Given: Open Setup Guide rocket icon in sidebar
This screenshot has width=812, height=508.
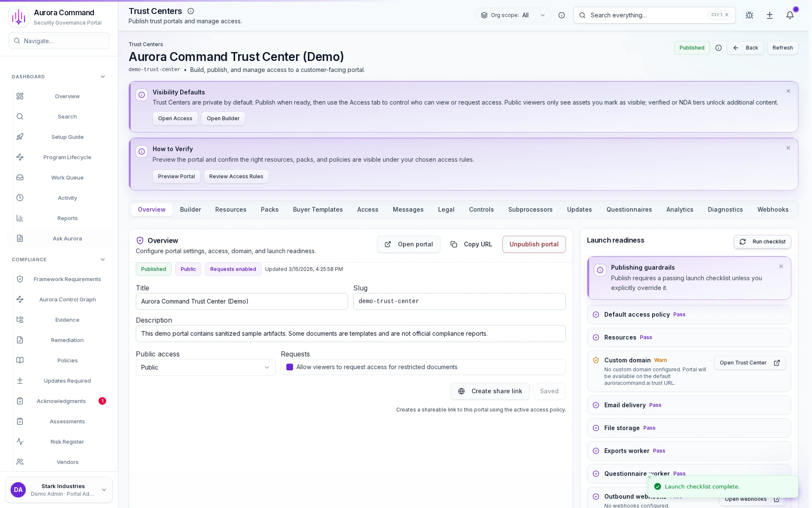Looking at the screenshot, I should (x=20, y=137).
